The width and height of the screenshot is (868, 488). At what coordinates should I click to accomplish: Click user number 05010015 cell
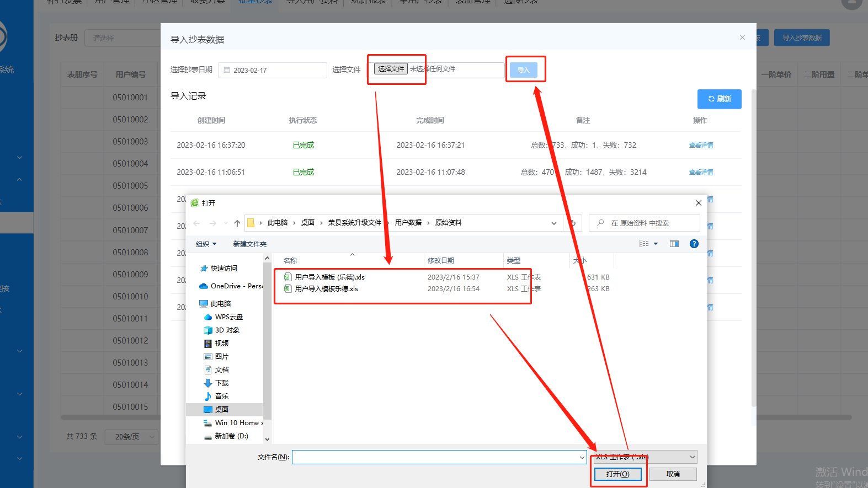[x=130, y=407]
